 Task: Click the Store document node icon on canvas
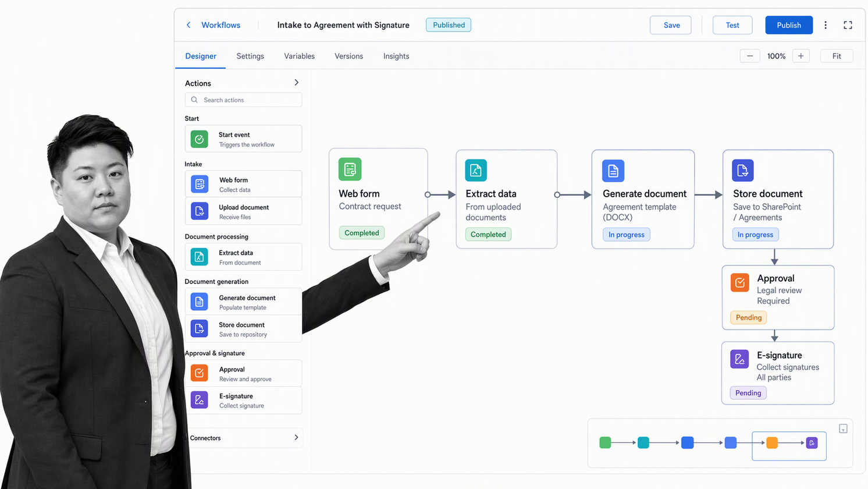743,171
